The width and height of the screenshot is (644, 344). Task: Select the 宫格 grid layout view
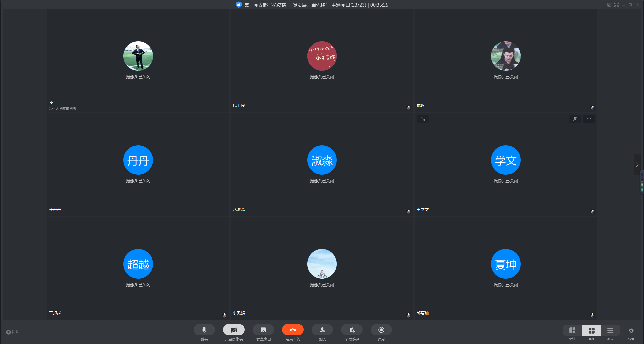tap(591, 331)
